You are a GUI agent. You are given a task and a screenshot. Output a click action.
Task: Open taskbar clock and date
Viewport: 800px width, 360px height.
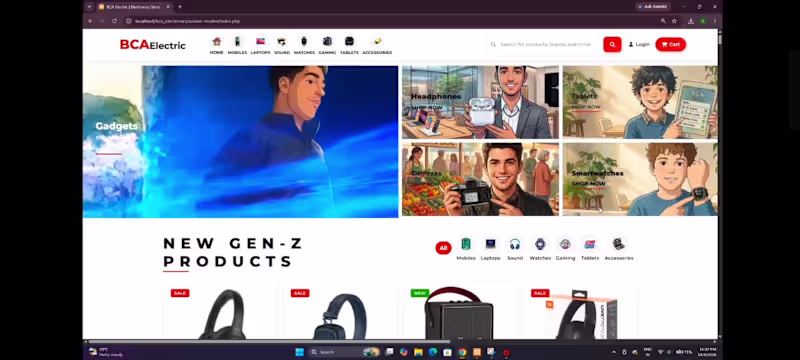click(x=707, y=352)
